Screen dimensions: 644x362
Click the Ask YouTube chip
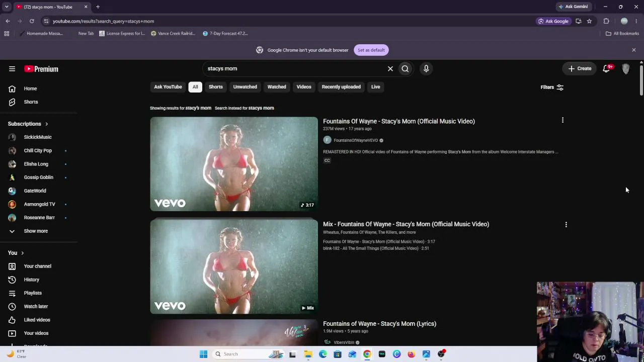tap(168, 87)
